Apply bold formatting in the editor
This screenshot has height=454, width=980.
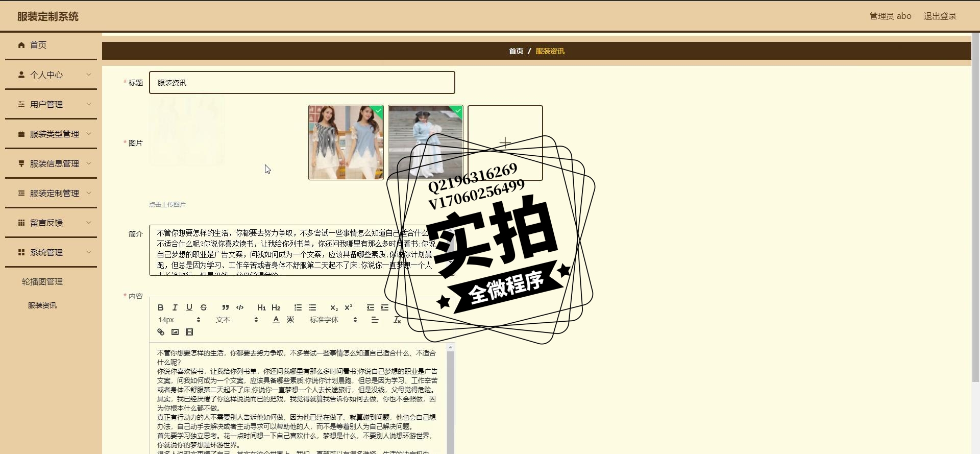point(160,307)
